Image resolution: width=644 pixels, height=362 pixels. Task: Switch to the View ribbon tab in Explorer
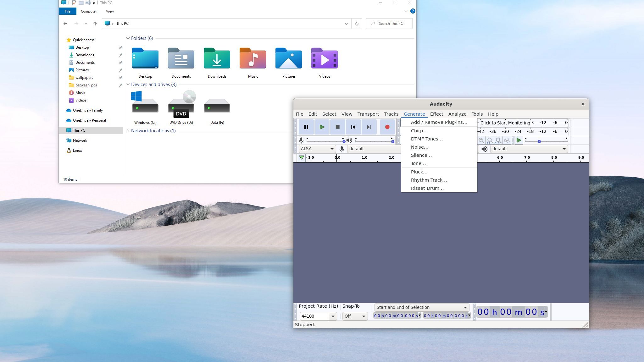(110, 11)
